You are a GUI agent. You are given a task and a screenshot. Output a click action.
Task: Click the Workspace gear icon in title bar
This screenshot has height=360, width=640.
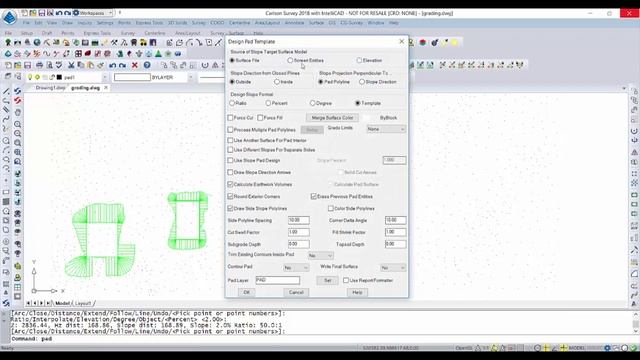76,13
